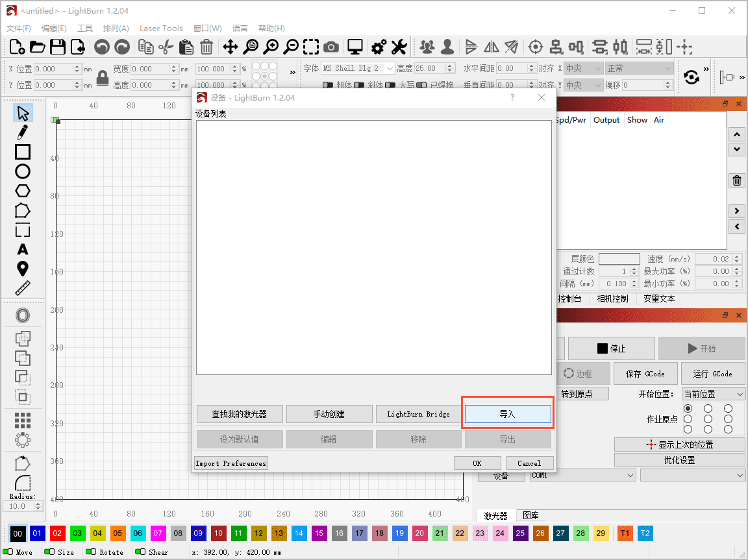Toggle the Shear switch in status bar
The width and height of the screenshot is (748, 560).
(140, 552)
